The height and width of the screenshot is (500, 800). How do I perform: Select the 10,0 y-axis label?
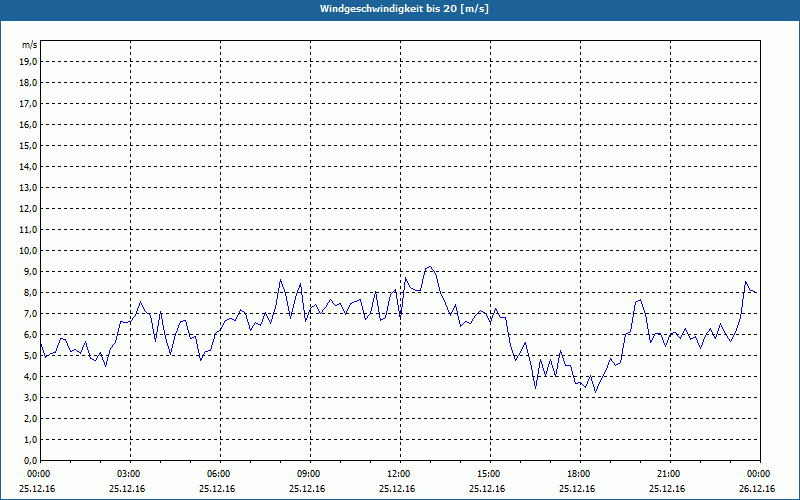click(x=29, y=251)
